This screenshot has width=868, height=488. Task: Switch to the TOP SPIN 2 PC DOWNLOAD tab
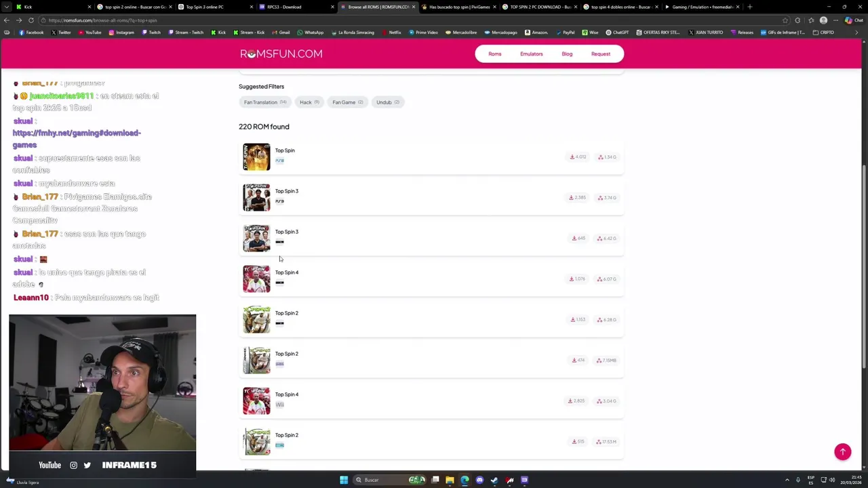(x=539, y=7)
